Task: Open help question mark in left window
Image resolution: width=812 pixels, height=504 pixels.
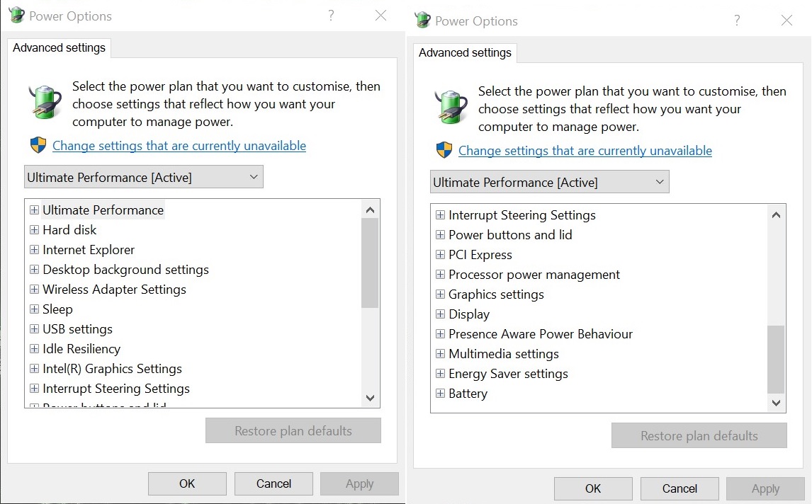Action: [331, 16]
